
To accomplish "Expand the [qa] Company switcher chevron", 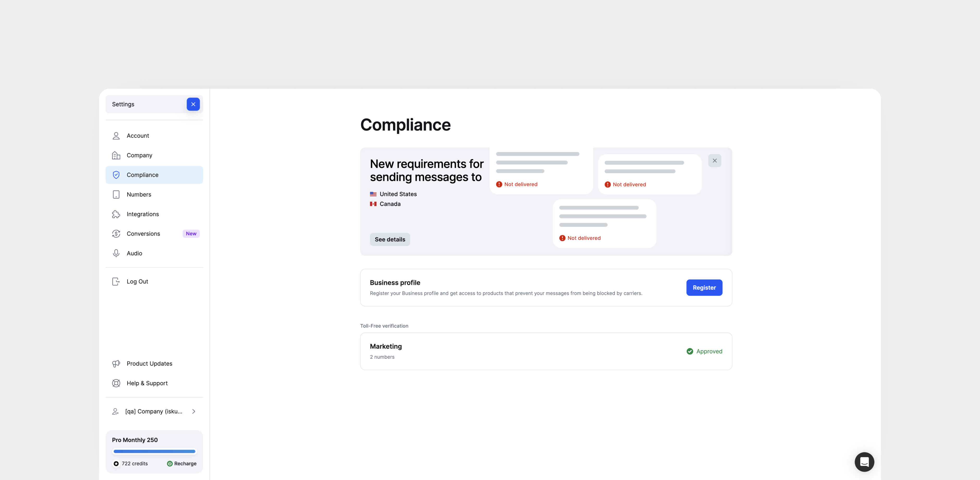I will pos(194,411).
